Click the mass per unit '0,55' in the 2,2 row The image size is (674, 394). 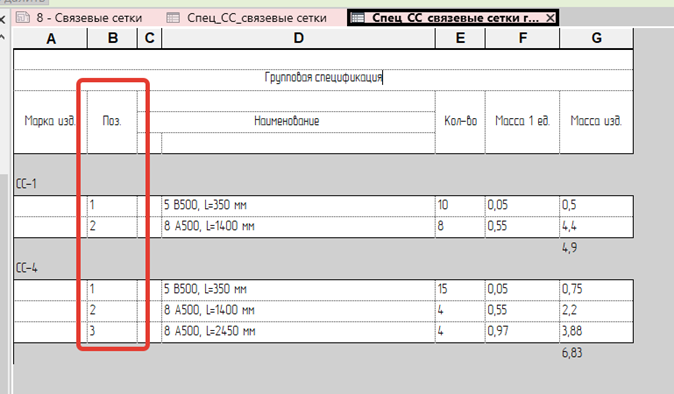[x=522, y=311]
